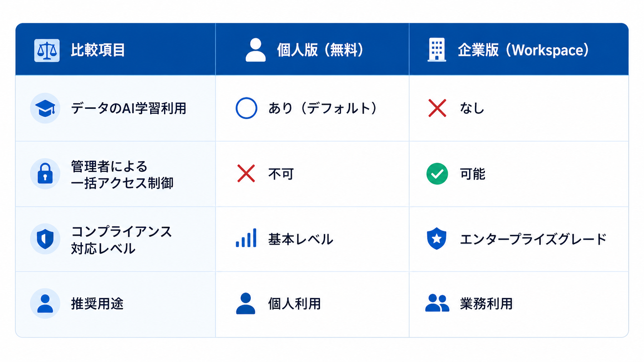Click the person icon beside 個人利用
The height and width of the screenshot is (362, 644).
(x=246, y=304)
